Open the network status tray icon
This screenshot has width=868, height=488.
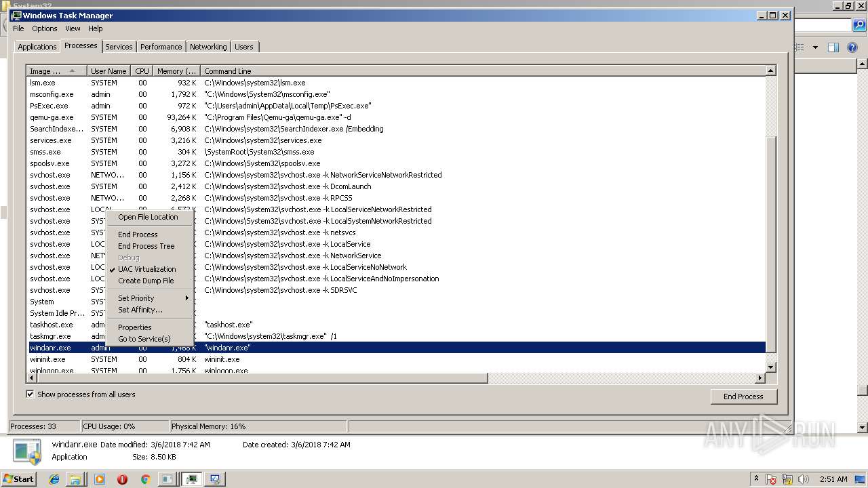pos(788,479)
